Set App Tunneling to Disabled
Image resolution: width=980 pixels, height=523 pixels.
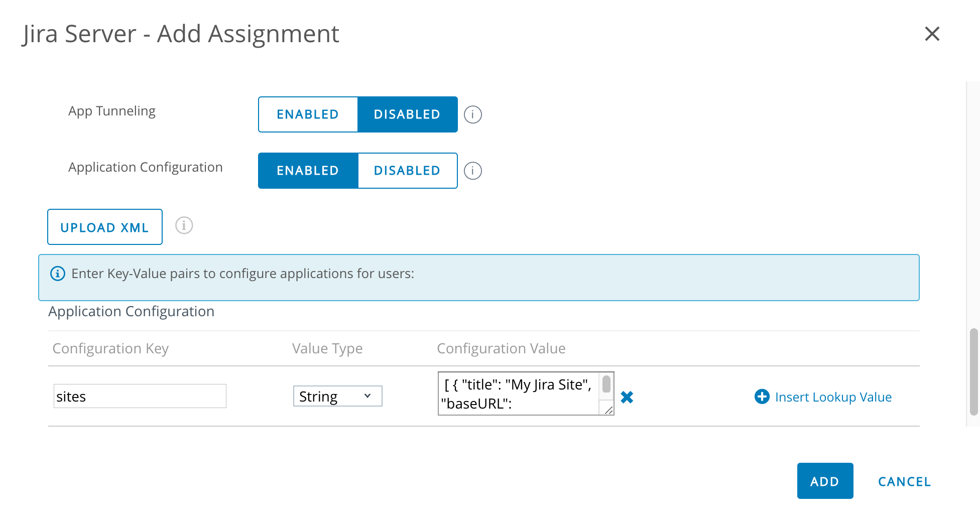(x=407, y=114)
